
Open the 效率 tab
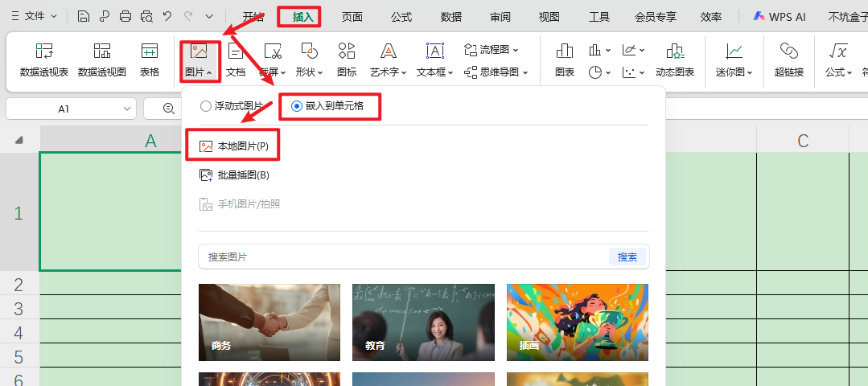(x=711, y=17)
